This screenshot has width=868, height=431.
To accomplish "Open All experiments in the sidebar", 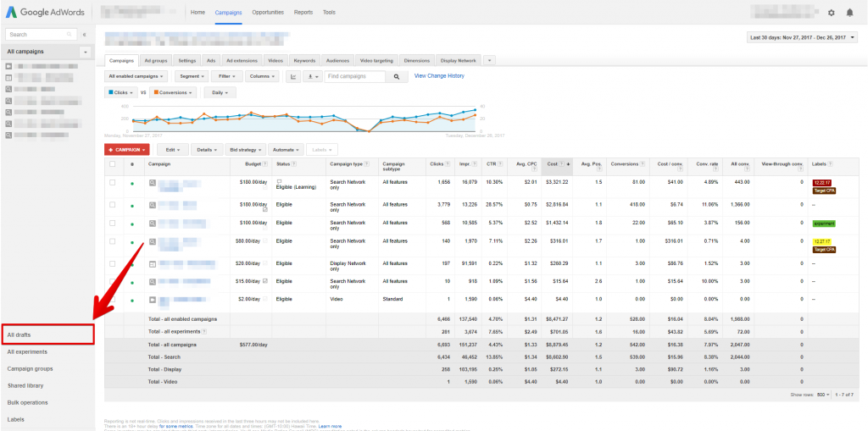I will pyautogui.click(x=27, y=352).
